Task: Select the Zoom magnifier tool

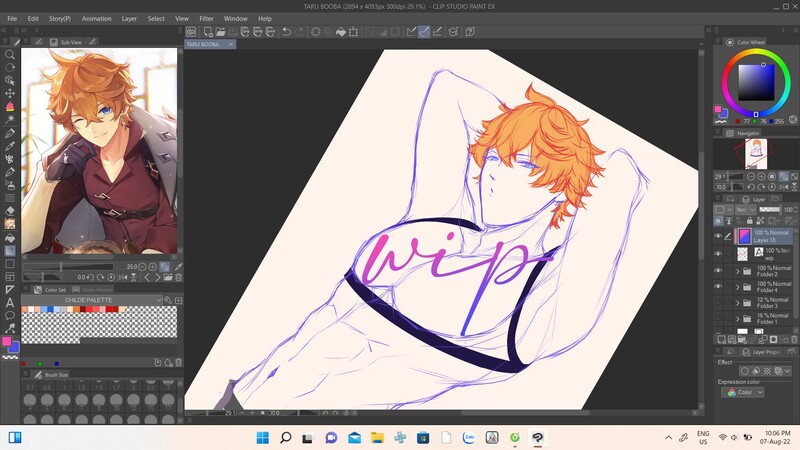Action: pyautogui.click(x=10, y=54)
